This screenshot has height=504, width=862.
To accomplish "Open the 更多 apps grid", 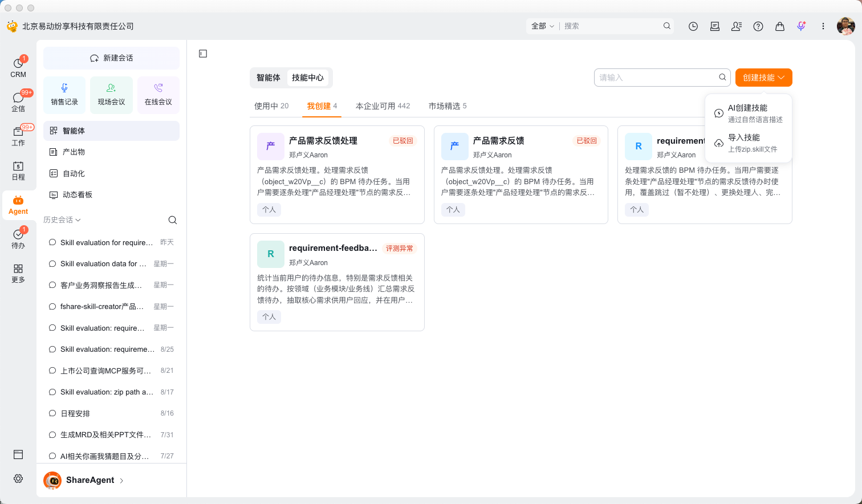I will (x=18, y=273).
